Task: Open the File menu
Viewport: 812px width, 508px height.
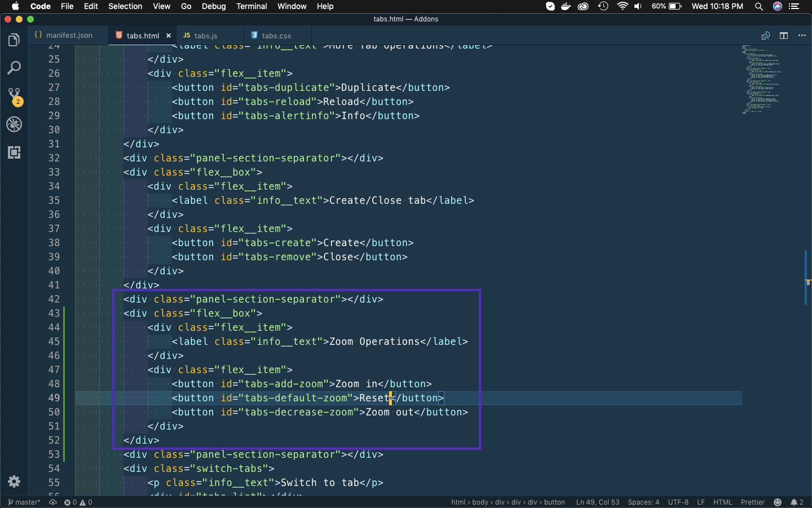Action: (x=67, y=6)
